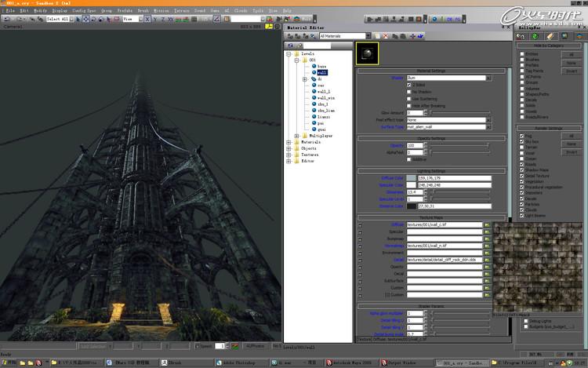This screenshot has height=368, width=588.
Task: Click the red delete material icon
Action: 385,36
